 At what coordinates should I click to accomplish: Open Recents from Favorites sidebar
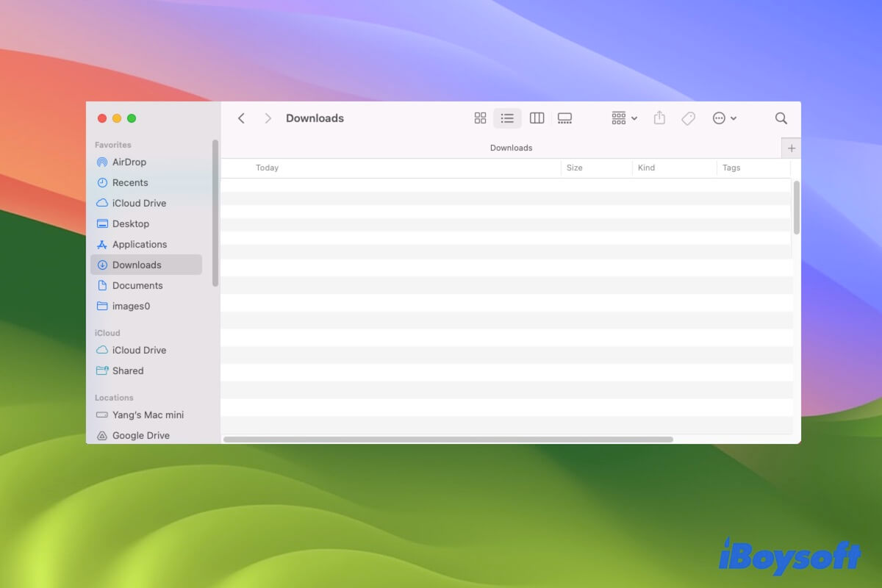pyautogui.click(x=129, y=182)
